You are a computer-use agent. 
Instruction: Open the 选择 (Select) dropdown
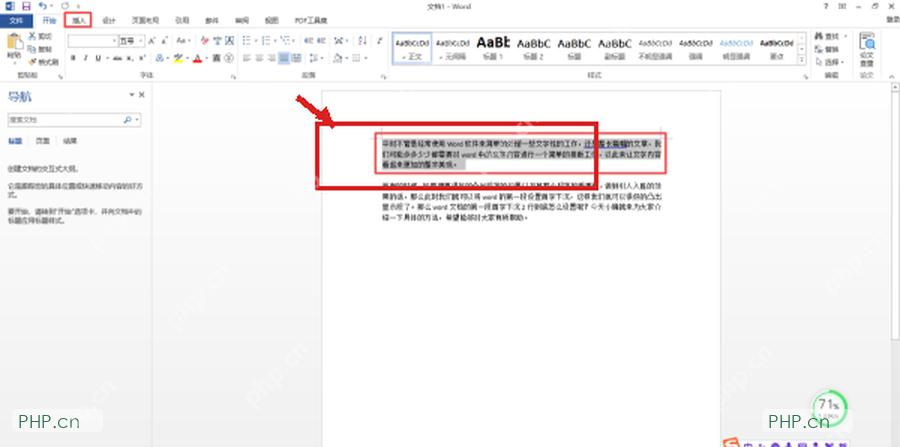(x=829, y=61)
